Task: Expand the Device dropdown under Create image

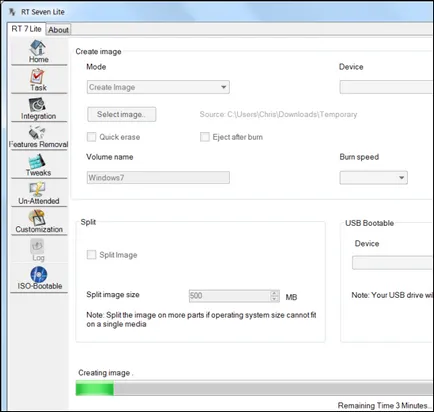Action: [x=387, y=87]
